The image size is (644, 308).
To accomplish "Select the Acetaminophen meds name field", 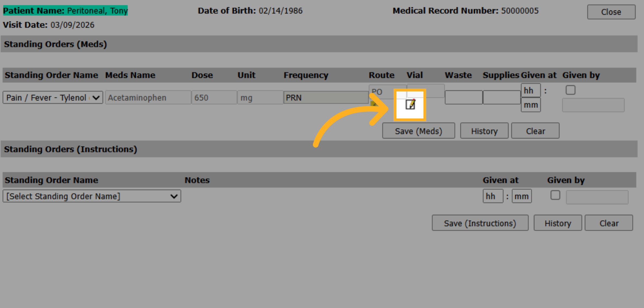I will [x=148, y=97].
